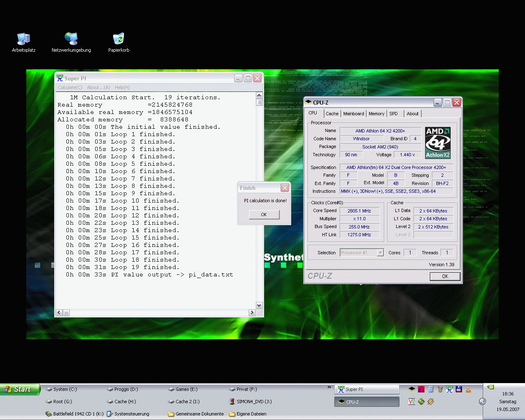Switch to CPU tab in CPU-Z
This screenshot has height=420, width=525.
point(313,113)
